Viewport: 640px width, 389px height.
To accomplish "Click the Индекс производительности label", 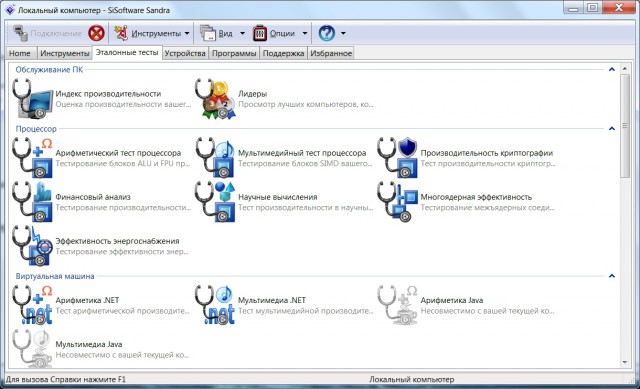I will [x=108, y=94].
